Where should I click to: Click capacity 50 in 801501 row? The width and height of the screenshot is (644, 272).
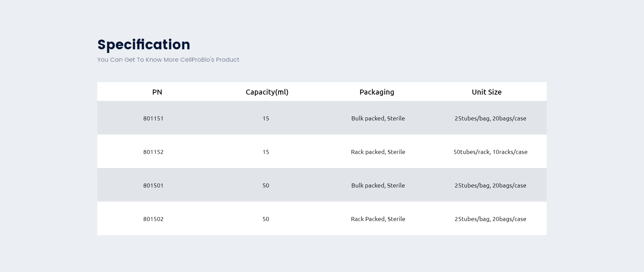tap(266, 185)
